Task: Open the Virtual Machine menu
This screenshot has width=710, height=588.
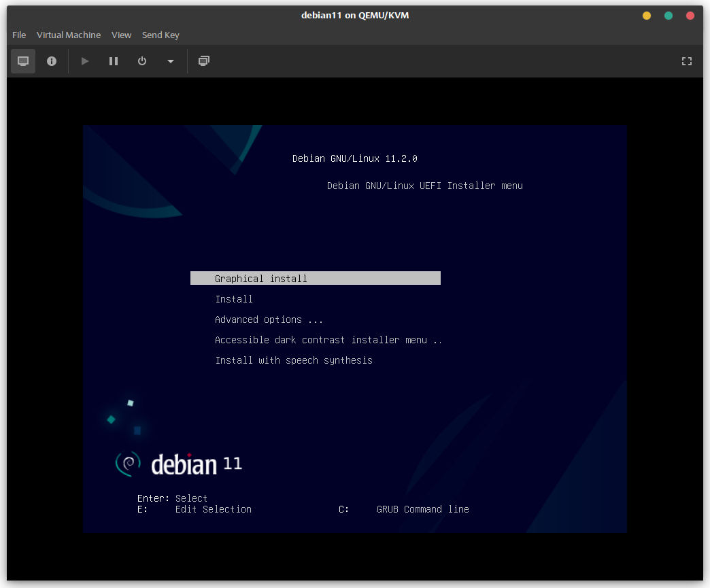Action: (69, 35)
